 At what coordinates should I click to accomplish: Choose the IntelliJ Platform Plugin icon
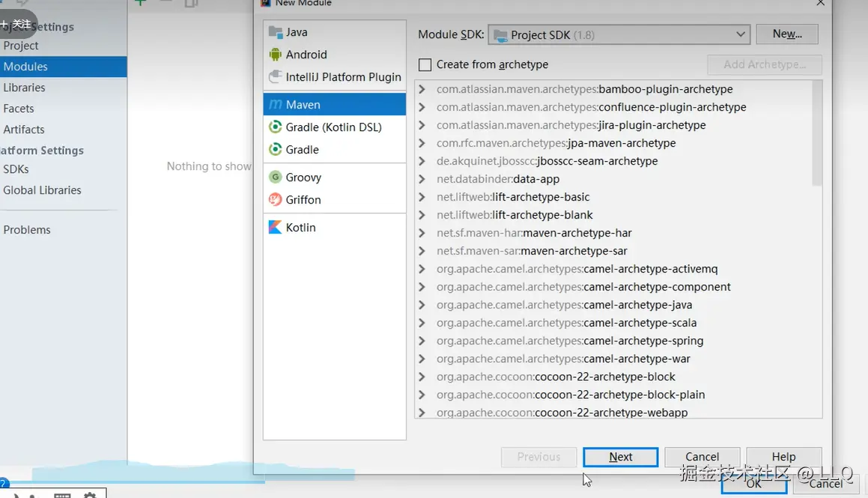(275, 77)
